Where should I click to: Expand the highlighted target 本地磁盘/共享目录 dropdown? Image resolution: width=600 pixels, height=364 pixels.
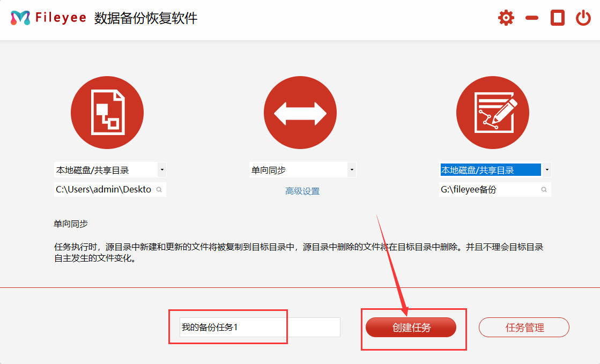[x=547, y=170]
